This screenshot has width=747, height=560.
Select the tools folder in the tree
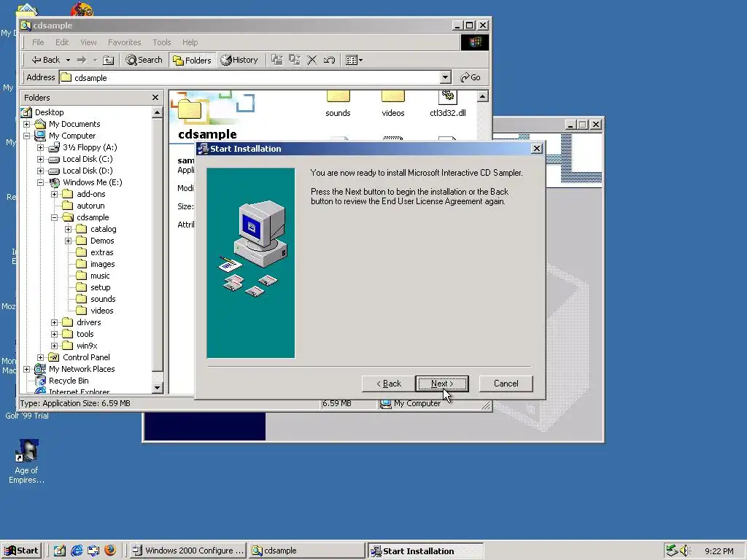[85, 334]
